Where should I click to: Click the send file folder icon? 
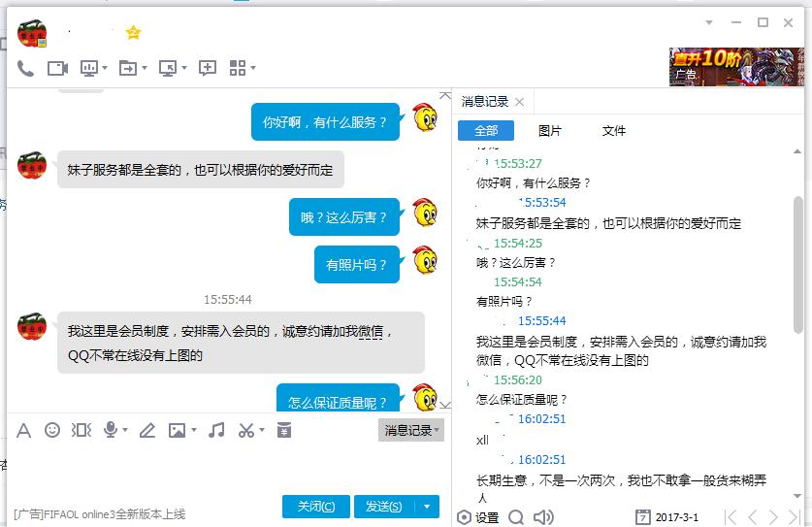128,68
